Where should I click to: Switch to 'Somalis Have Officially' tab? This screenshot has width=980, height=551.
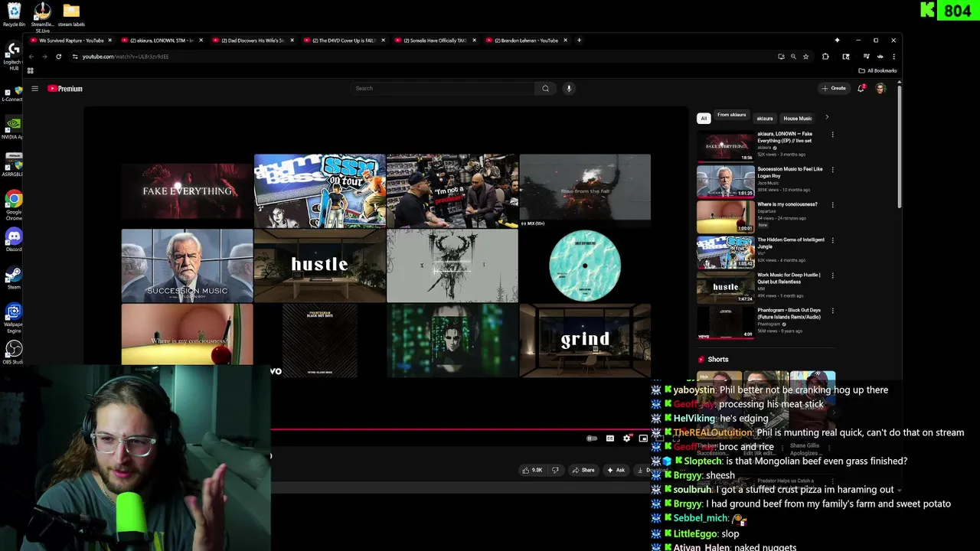(435, 41)
